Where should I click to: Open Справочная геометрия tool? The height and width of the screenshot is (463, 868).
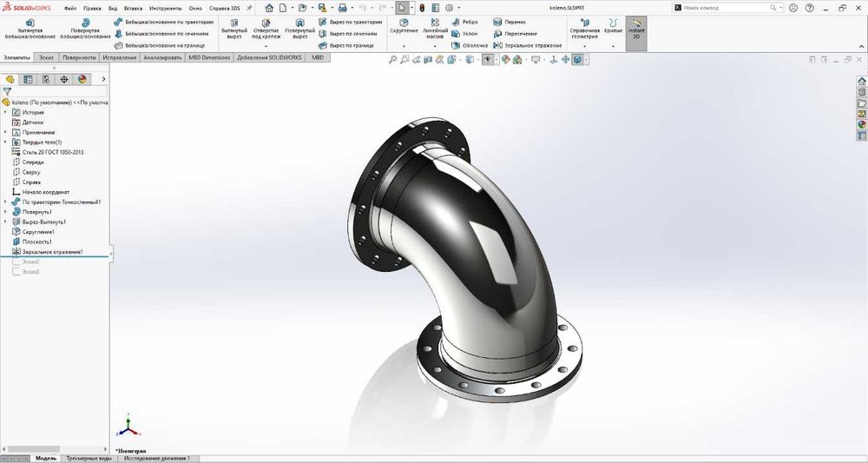click(584, 30)
